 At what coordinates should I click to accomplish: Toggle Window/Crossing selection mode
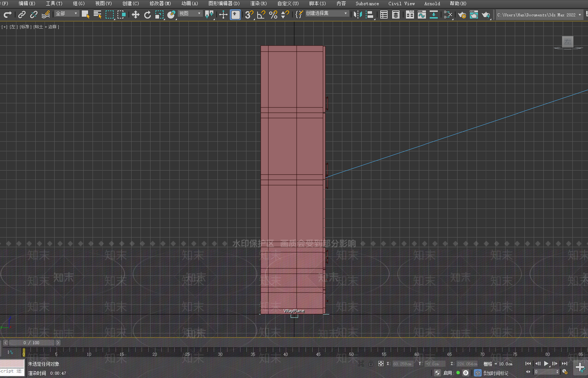121,15
